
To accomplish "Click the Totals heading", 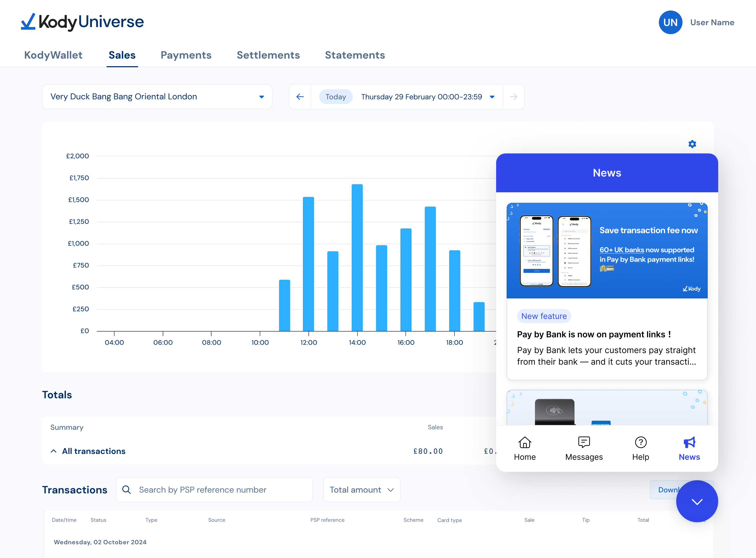I will click(57, 395).
